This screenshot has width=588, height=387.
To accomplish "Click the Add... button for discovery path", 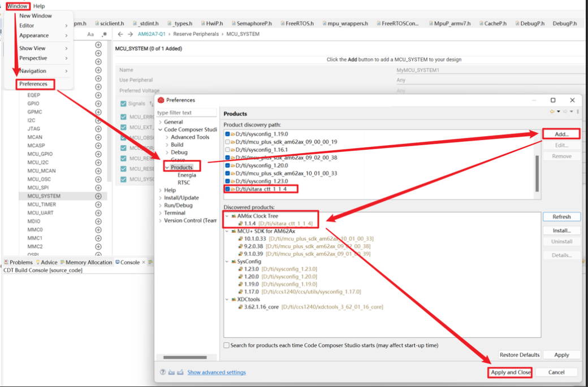I will (x=561, y=134).
